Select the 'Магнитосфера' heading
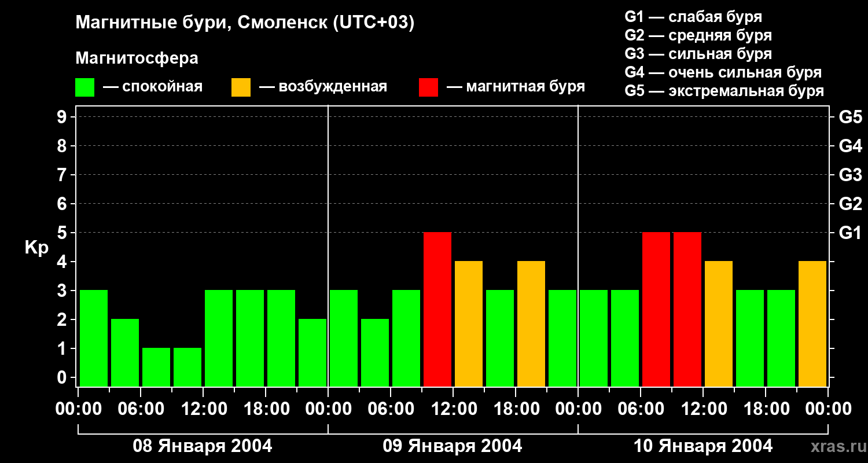This screenshot has height=463, width=868. [137, 58]
